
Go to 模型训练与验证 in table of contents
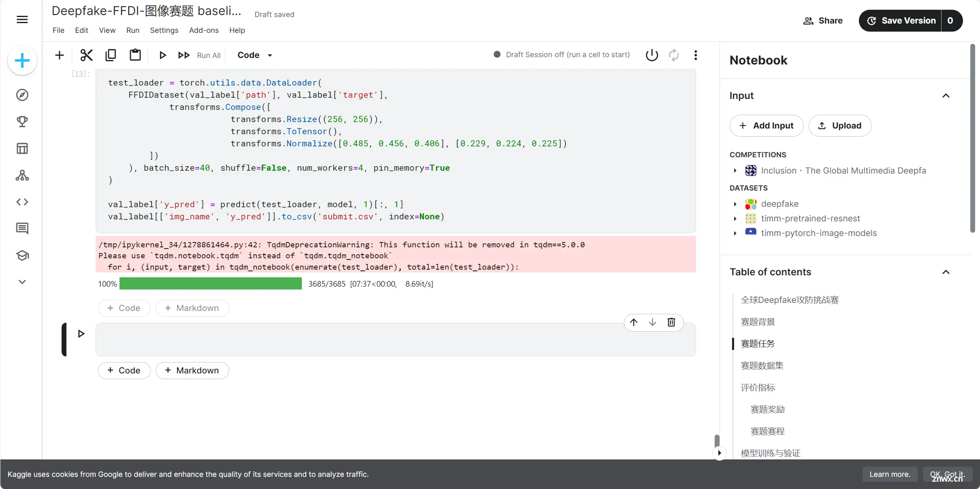coord(771,453)
